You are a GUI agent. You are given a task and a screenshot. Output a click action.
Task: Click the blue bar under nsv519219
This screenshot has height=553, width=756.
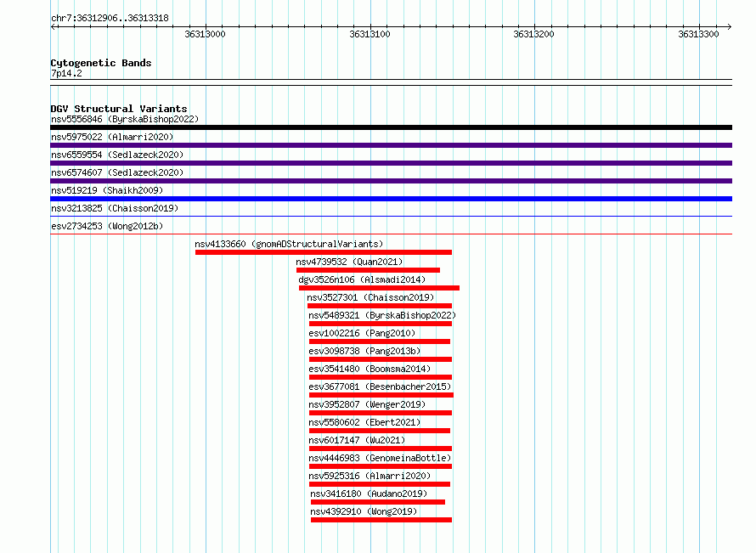(x=391, y=199)
